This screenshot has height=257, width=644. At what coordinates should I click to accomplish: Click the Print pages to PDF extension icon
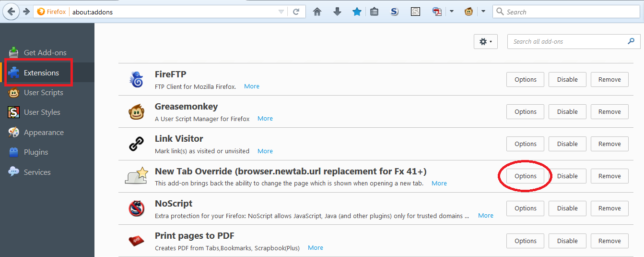(136, 241)
